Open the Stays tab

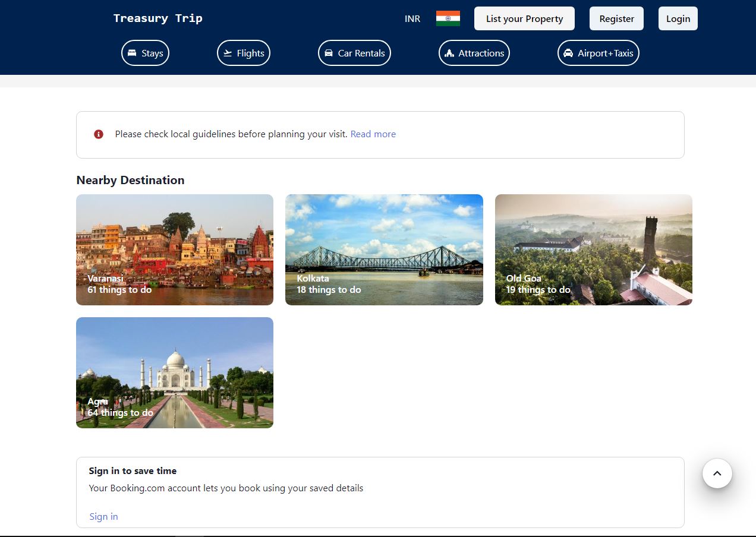click(146, 53)
